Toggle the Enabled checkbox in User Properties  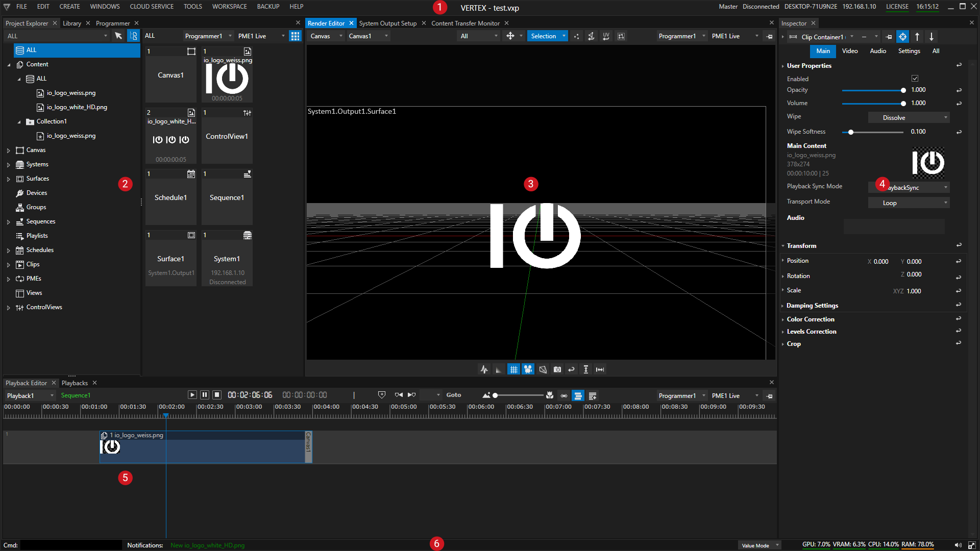pos(915,79)
